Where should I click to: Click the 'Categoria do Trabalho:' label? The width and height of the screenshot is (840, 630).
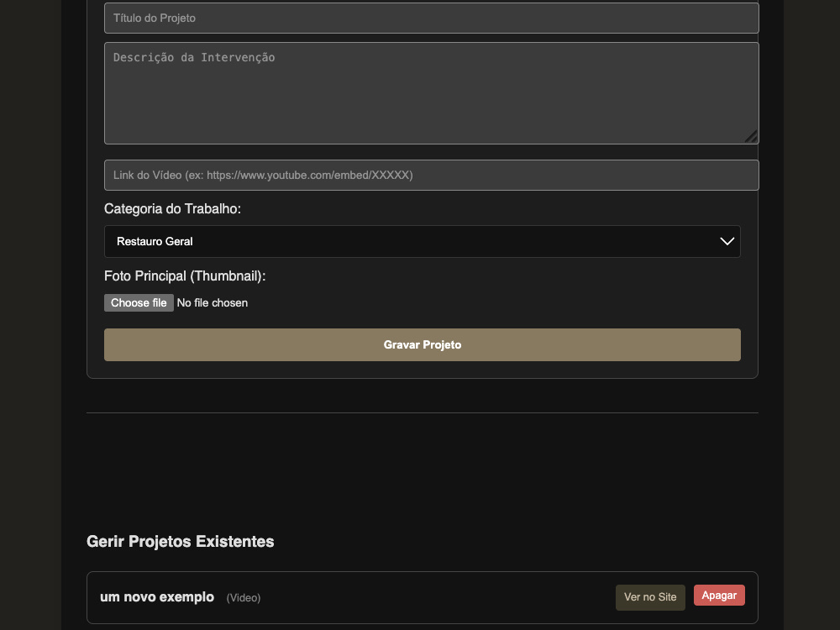(x=172, y=209)
